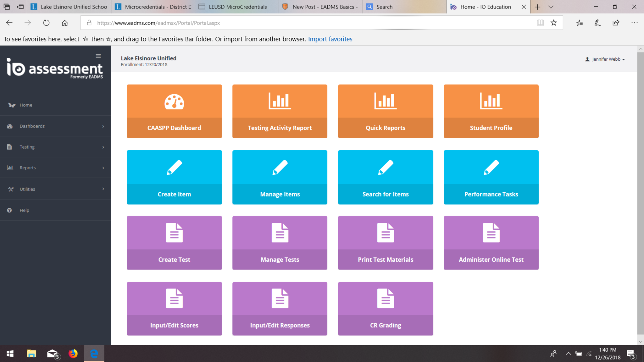Open the CR Grading tile
The image size is (644, 362).
[385, 308]
